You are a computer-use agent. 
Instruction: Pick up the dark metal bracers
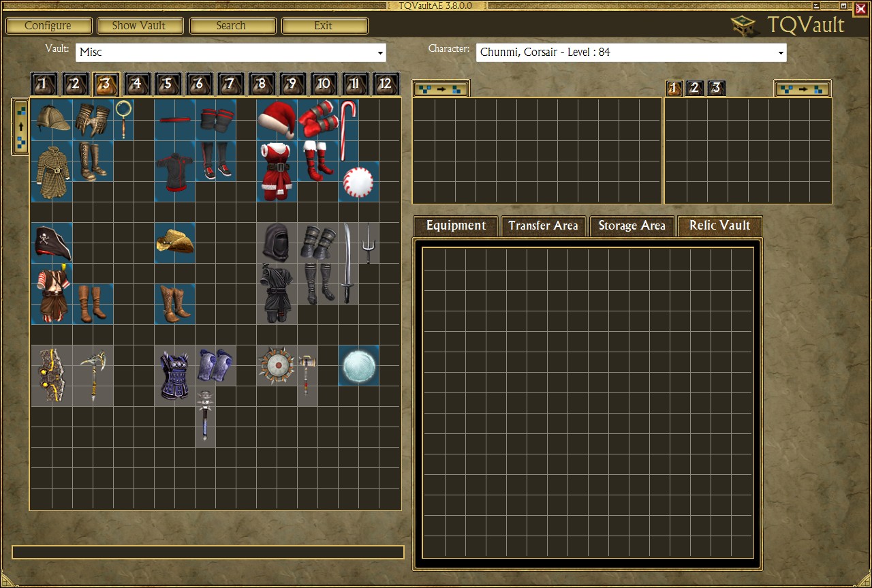point(317,243)
